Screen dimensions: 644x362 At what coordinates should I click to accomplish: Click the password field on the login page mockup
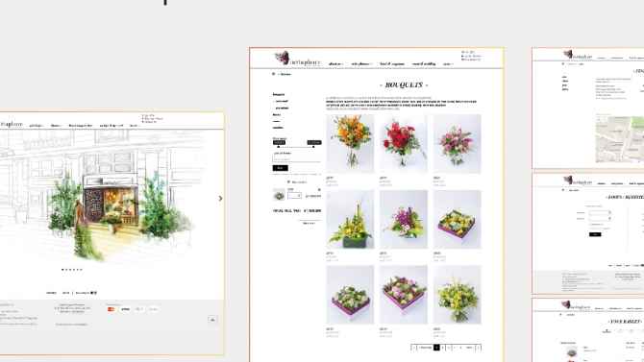click(600, 218)
